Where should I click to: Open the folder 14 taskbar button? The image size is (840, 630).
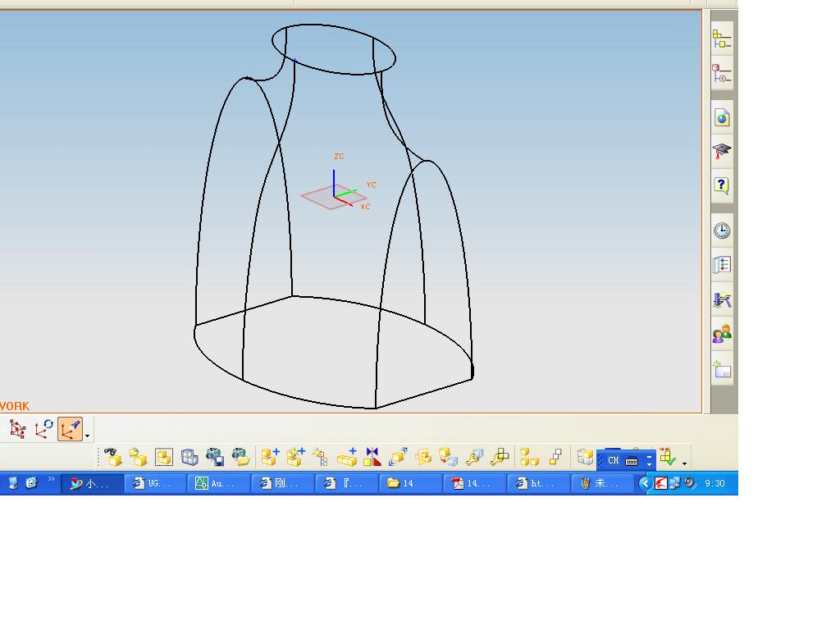[410, 483]
